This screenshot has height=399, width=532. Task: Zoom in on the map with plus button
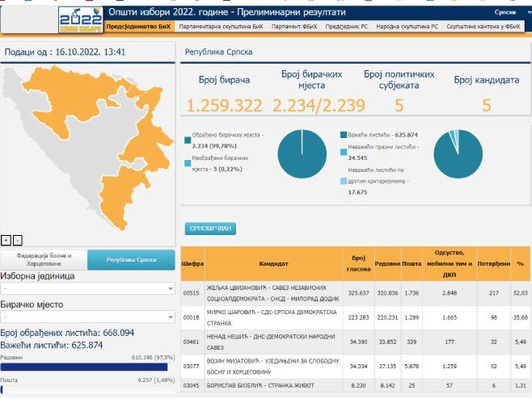tap(6, 240)
